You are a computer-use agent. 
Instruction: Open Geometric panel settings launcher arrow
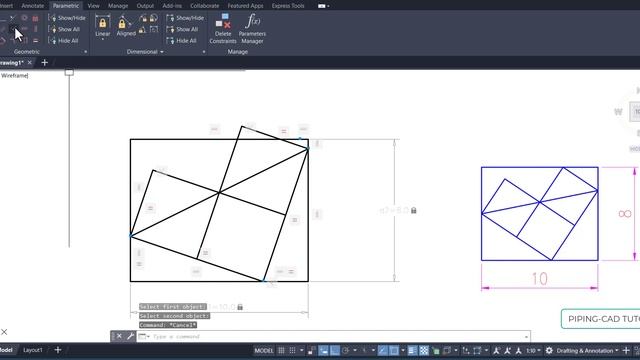(85, 52)
